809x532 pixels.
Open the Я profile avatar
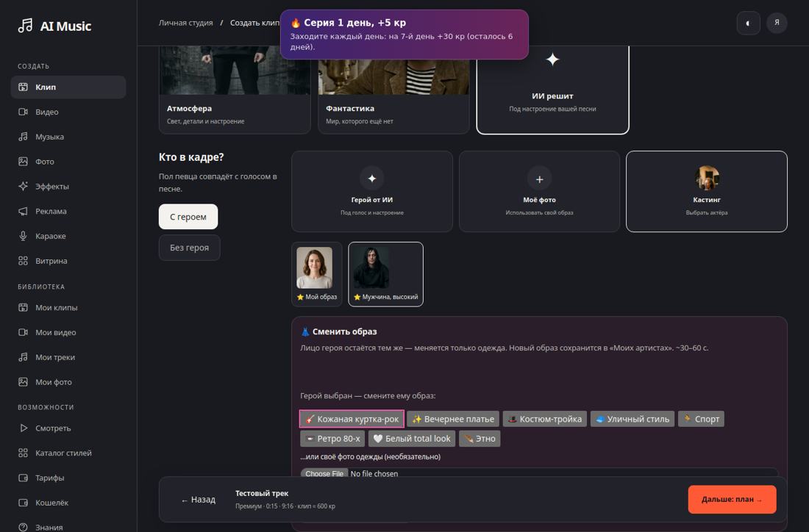pyautogui.click(x=777, y=24)
